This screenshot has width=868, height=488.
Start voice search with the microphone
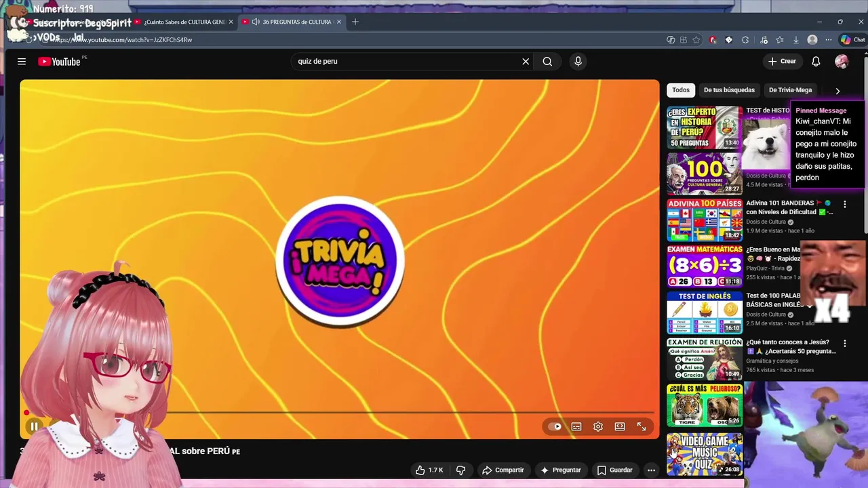(578, 61)
